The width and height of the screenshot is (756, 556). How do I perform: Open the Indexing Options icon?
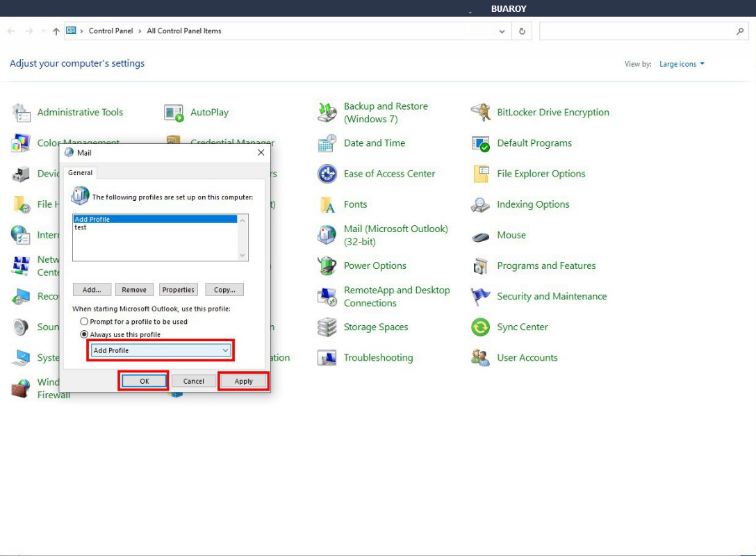click(480, 205)
